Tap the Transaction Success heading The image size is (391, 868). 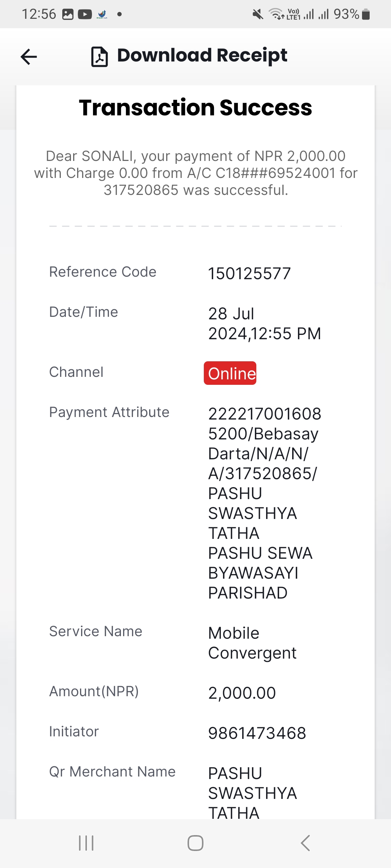(195, 108)
